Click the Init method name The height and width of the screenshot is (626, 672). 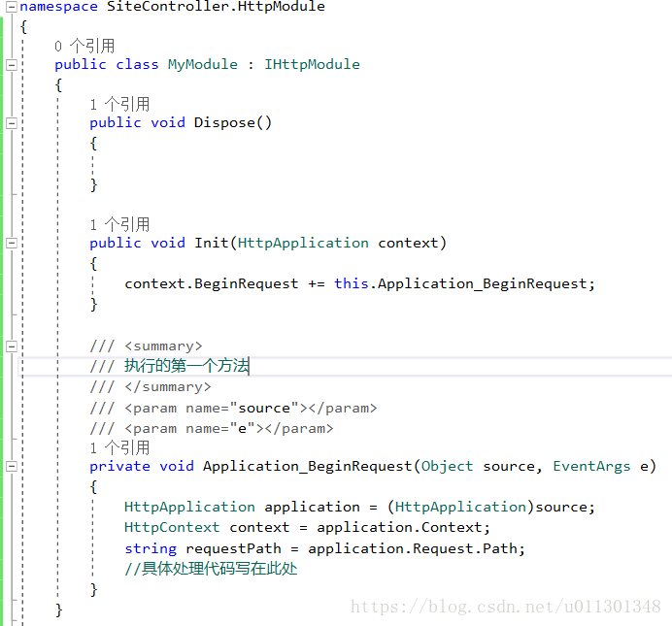pos(212,243)
